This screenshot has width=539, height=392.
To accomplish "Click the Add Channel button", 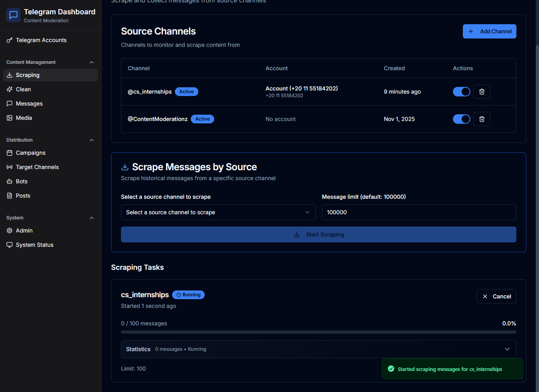I will coord(489,31).
